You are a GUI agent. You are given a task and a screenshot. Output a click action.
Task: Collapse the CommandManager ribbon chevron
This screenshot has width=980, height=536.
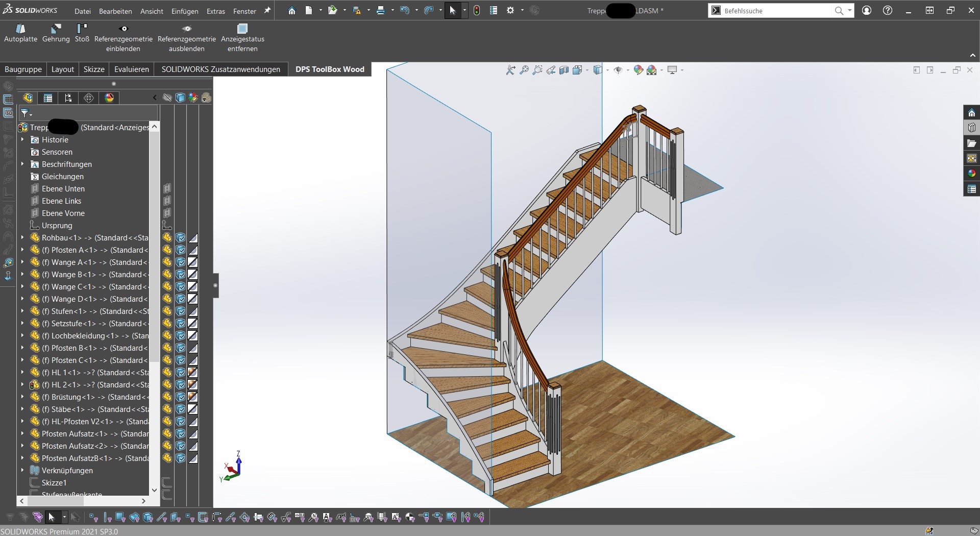972,55
